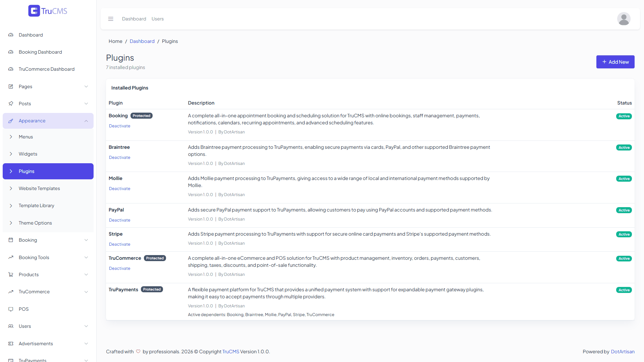Viewport: 644px width, 362px height.
Task: Toggle the hamburger sidebar menu icon
Action: (x=111, y=19)
